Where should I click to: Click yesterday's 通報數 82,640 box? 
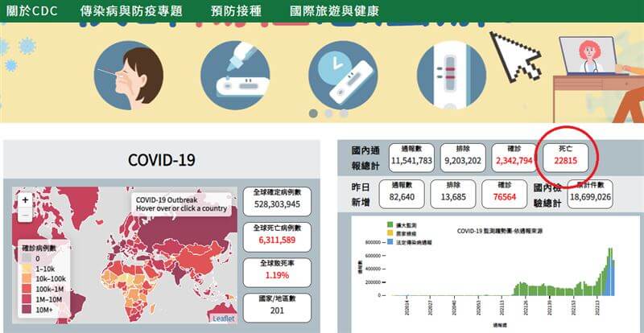[x=402, y=194]
